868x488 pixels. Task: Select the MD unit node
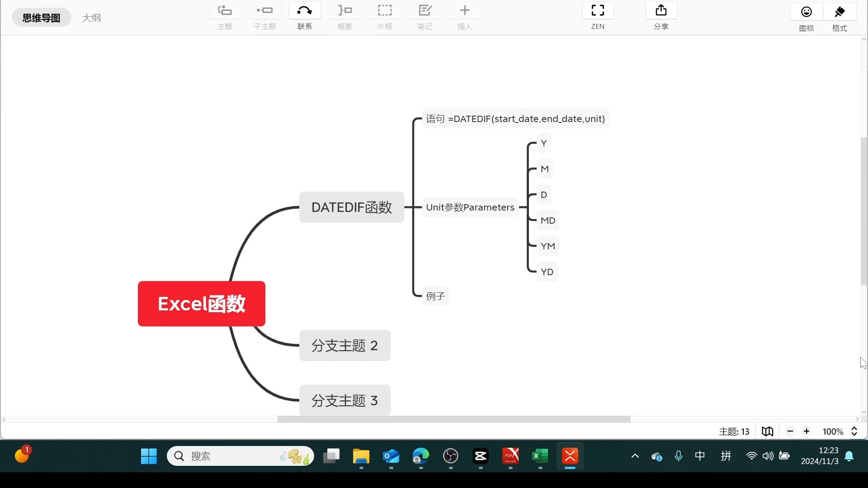click(548, 221)
